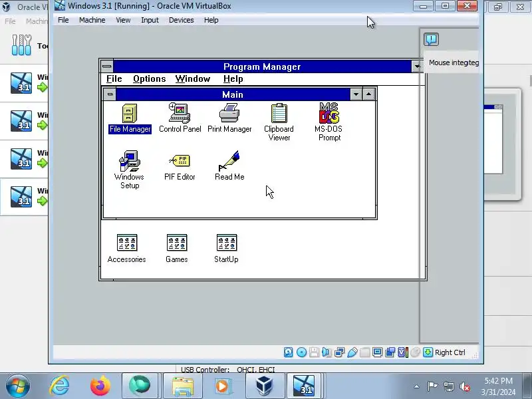The width and height of the screenshot is (532, 399).
Task: Minimize Program Manager with down arrow
Action: (x=417, y=66)
